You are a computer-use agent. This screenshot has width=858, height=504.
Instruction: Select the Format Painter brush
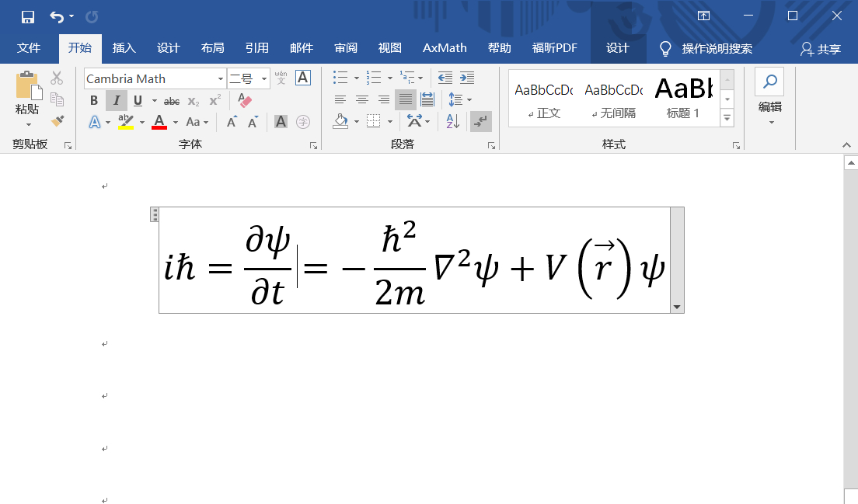(x=57, y=121)
